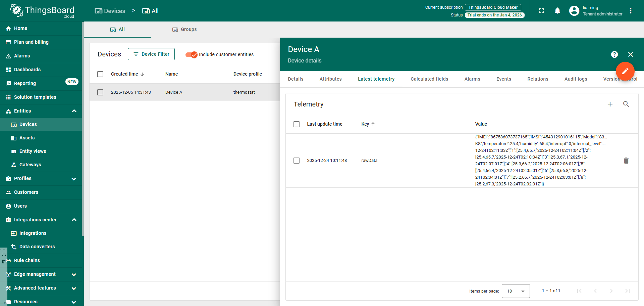Viewport: 644px width, 306px height.
Task: Open the Latest telemetry tab
Action: click(376, 79)
